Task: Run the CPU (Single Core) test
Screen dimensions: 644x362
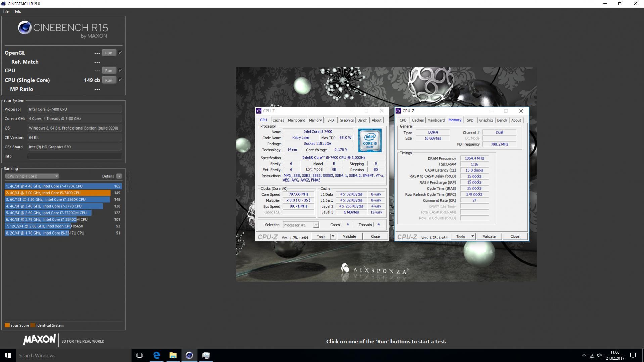Action: (109, 80)
